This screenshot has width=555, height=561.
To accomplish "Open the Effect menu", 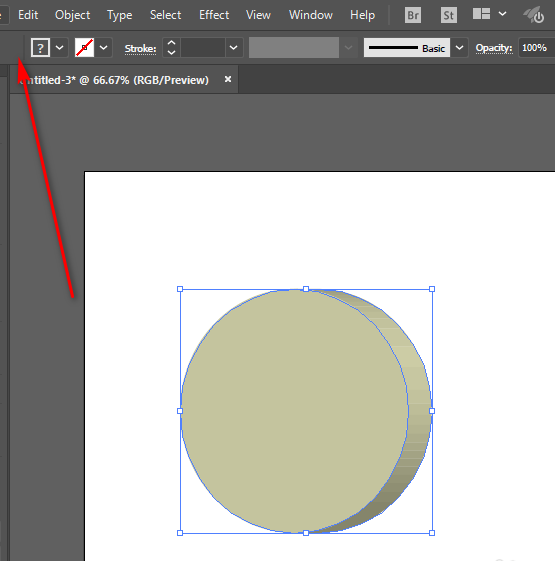I will click(214, 15).
